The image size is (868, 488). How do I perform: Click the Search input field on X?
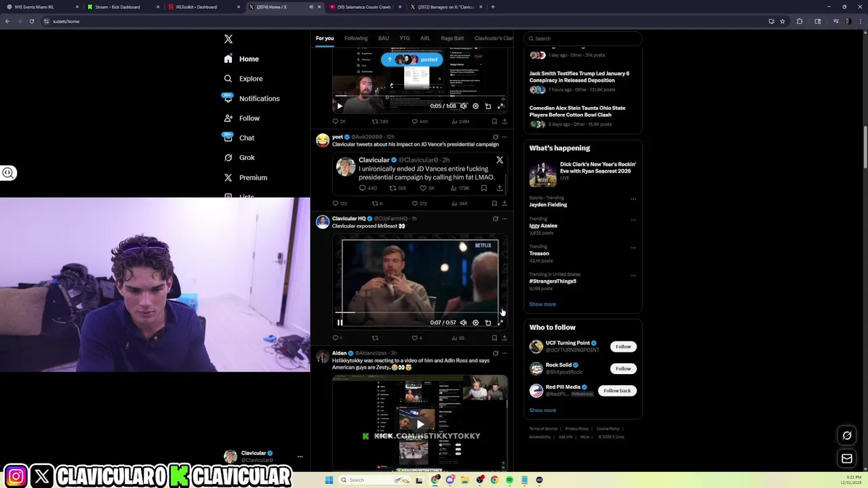point(583,39)
